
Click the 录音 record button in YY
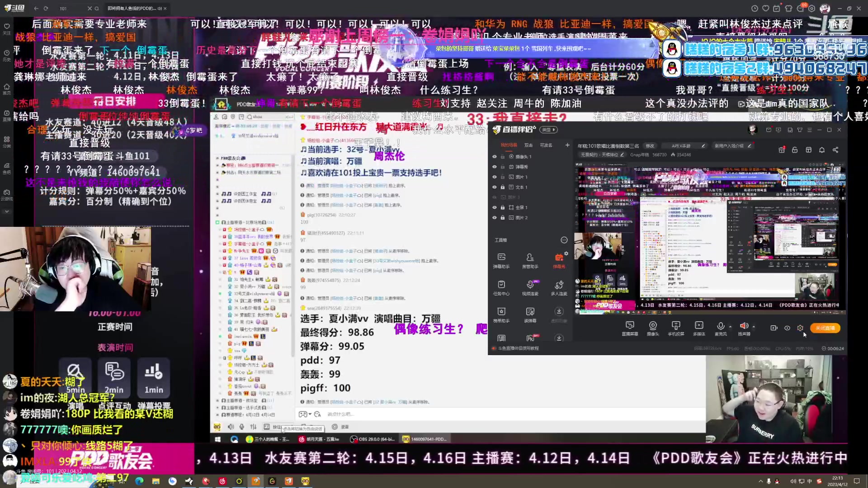[340, 427]
